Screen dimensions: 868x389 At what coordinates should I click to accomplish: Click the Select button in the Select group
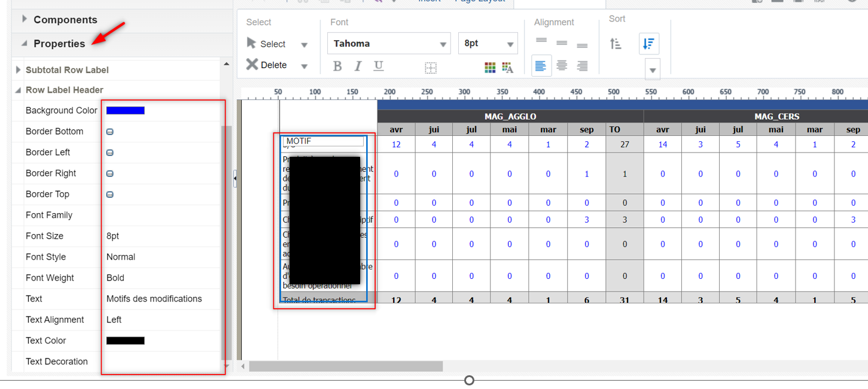pos(272,43)
